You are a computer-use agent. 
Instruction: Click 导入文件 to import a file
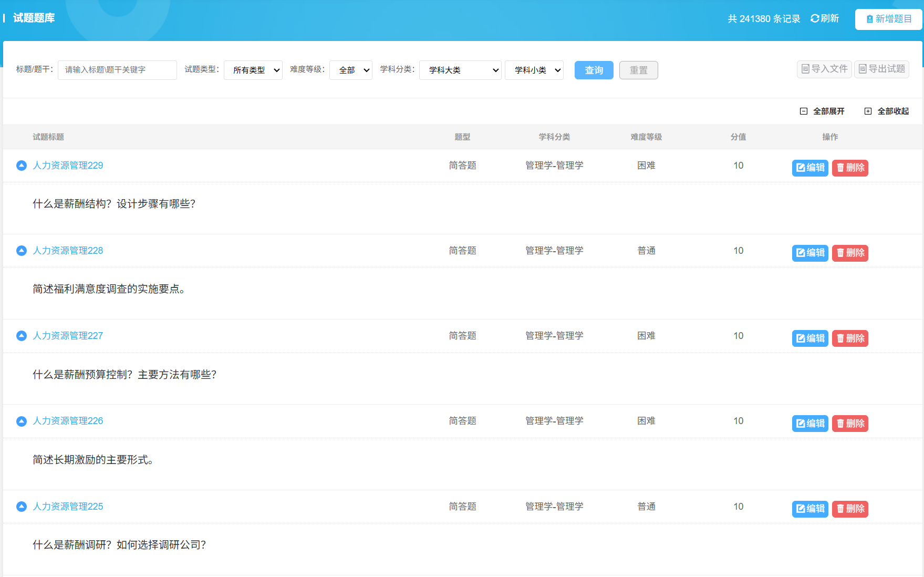click(x=824, y=69)
